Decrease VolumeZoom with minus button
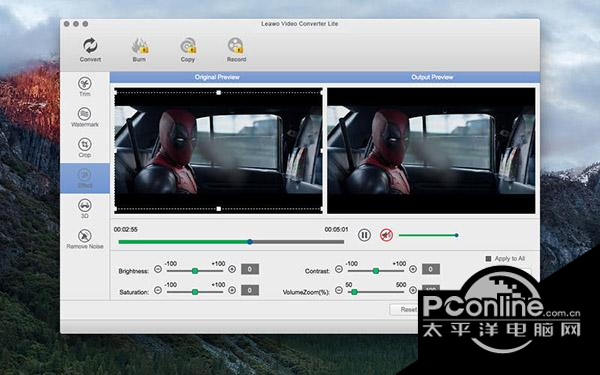This screenshot has height=375, width=600. click(x=339, y=290)
